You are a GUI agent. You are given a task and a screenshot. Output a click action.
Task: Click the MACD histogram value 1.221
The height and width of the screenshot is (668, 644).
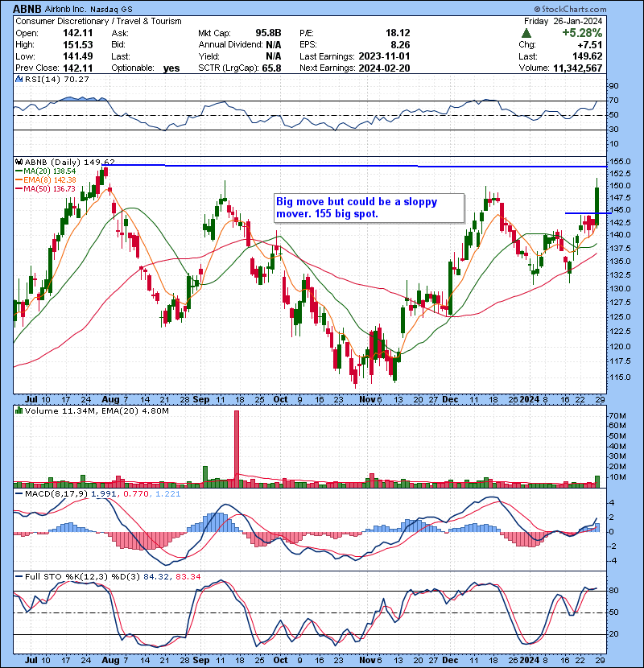coord(167,494)
